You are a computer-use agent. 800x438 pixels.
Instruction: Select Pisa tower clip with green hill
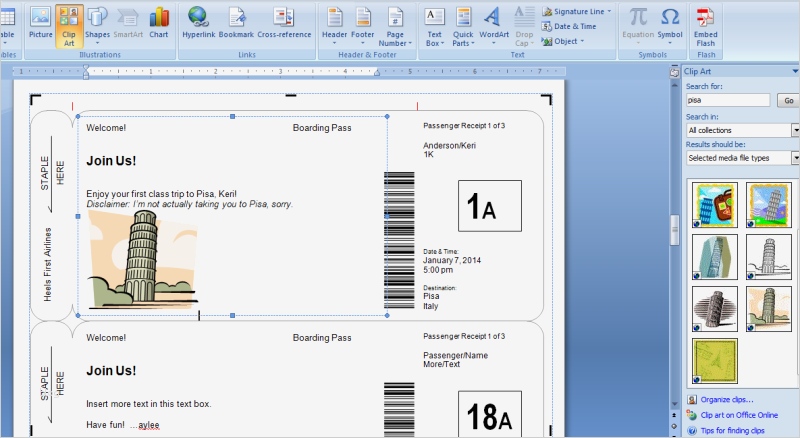pos(768,205)
